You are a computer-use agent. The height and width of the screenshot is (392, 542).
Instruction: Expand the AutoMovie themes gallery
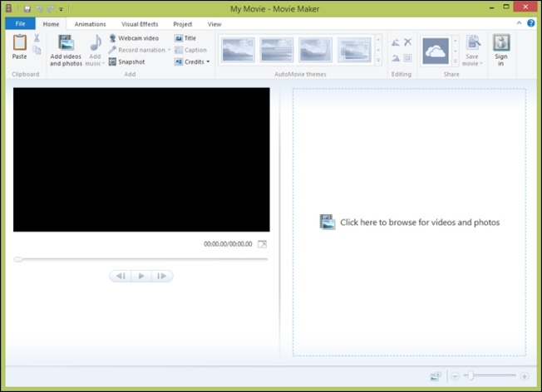click(378, 61)
